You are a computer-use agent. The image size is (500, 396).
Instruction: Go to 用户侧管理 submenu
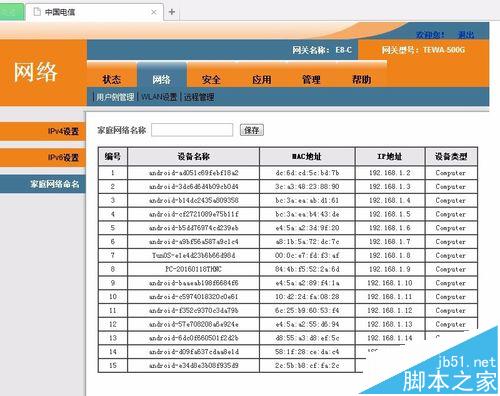115,97
